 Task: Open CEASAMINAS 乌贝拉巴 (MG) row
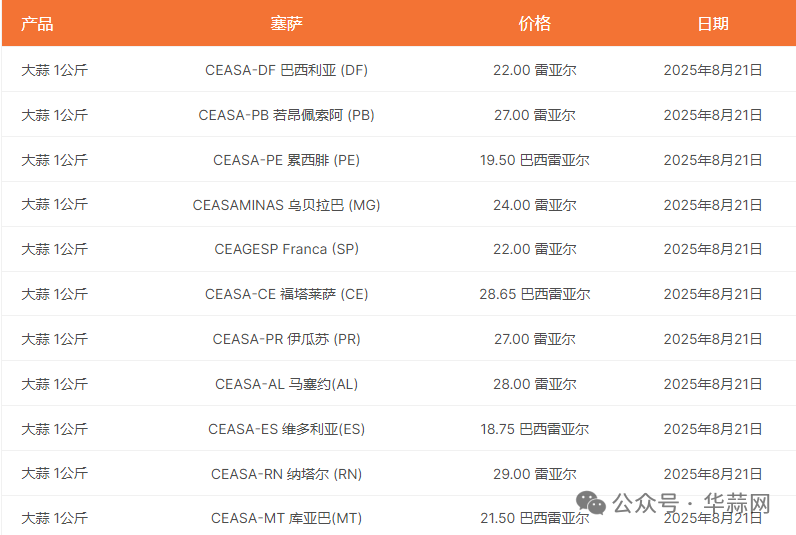286,205
